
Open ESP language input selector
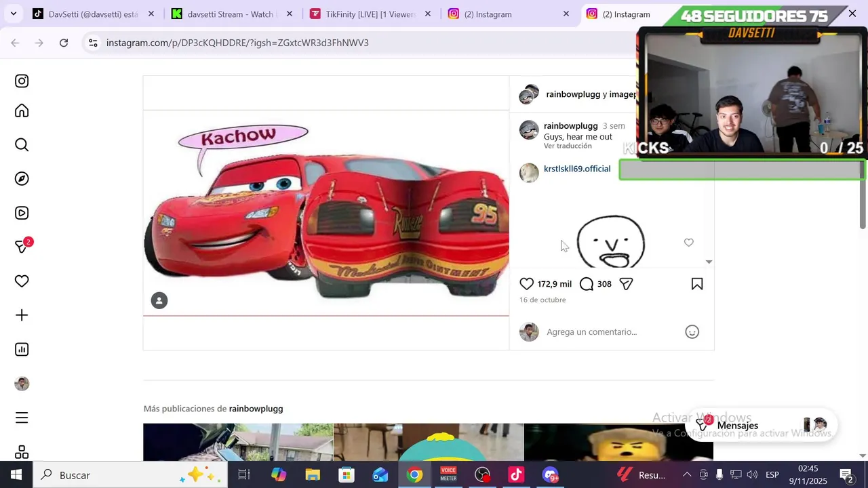point(772,475)
